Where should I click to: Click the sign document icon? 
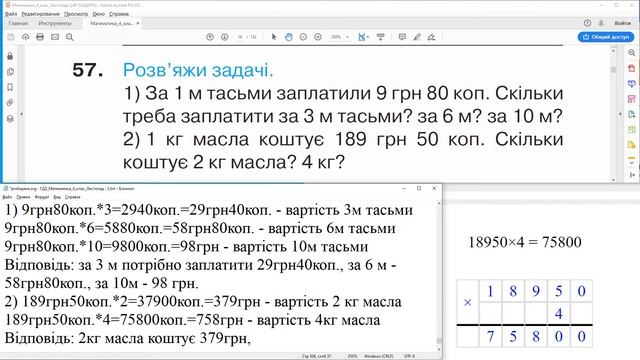pos(431,37)
